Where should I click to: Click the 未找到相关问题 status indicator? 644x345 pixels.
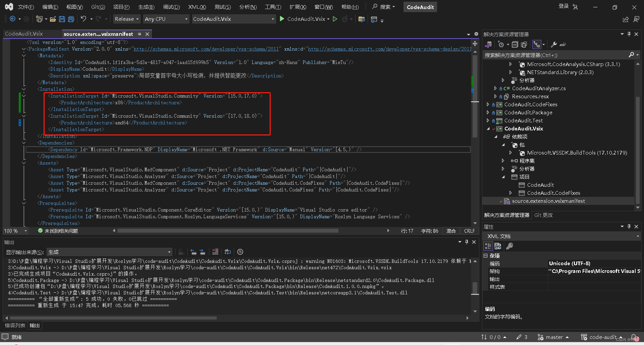tap(58, 231)
